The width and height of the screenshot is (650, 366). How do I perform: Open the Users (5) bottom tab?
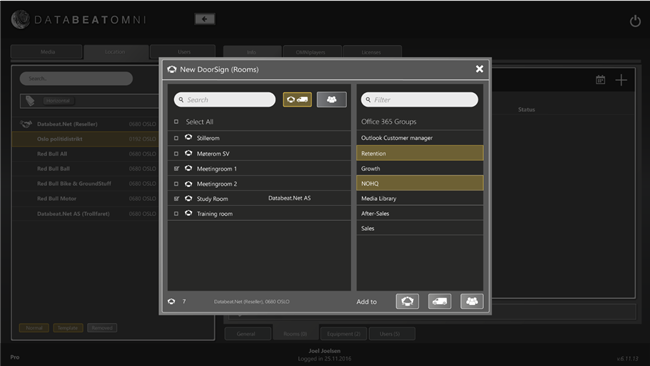pos(391,334)
